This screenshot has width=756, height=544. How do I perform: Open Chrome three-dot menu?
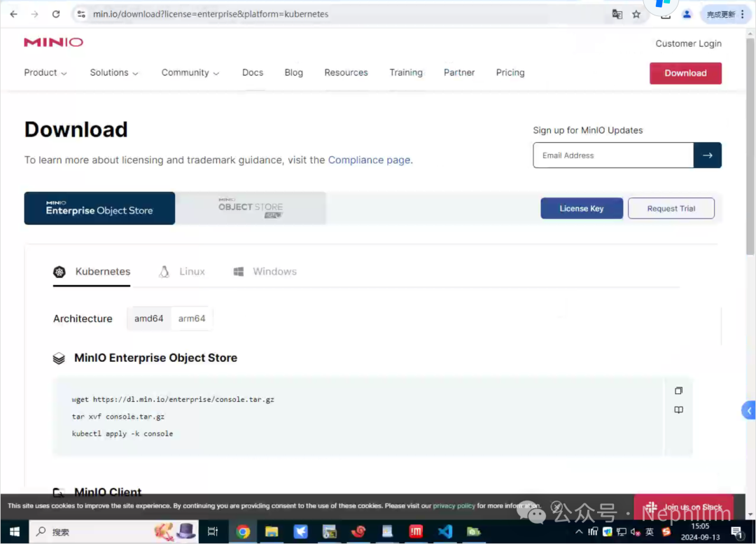coord(743,14)
